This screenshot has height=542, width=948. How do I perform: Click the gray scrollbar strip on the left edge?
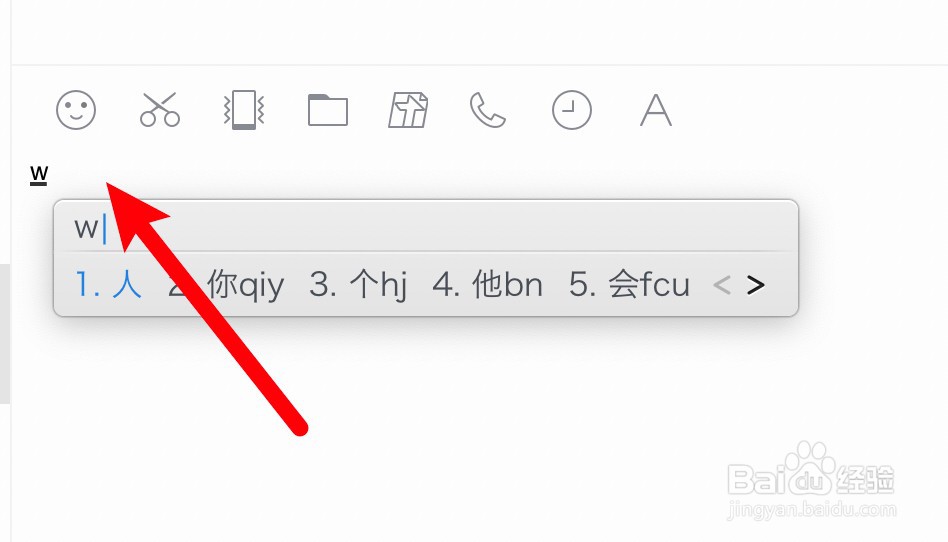pyautogui.click(x=5, y=334)
